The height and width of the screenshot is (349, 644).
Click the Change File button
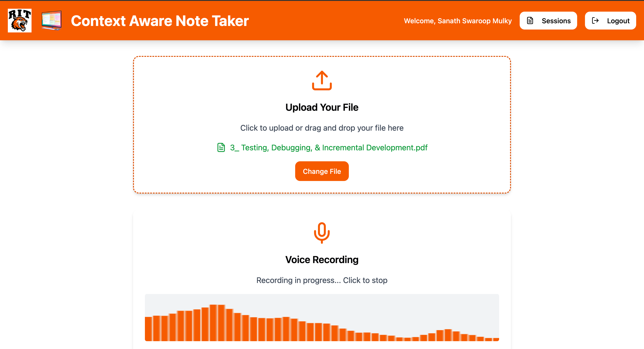pyautogui.click(x=322, y=171)
